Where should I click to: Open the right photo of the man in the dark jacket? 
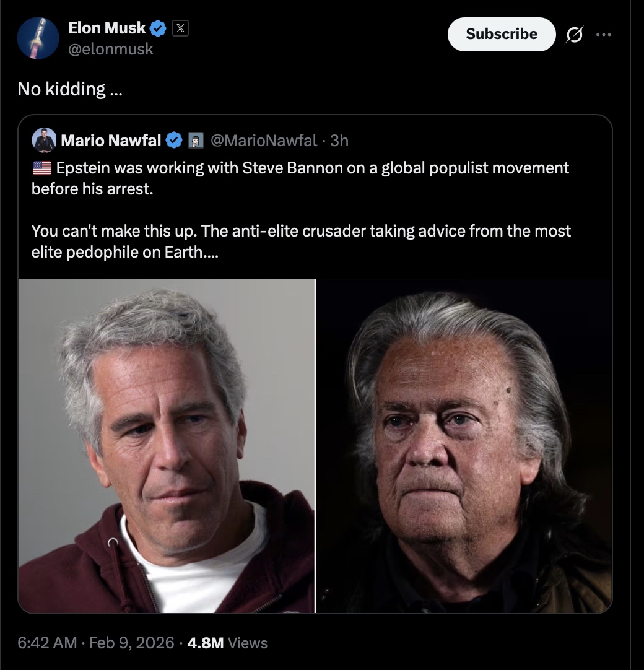tap(464, 446)
